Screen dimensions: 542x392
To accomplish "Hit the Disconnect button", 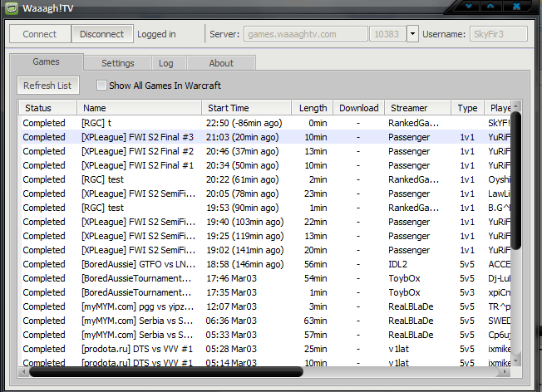I will (102, 34).
